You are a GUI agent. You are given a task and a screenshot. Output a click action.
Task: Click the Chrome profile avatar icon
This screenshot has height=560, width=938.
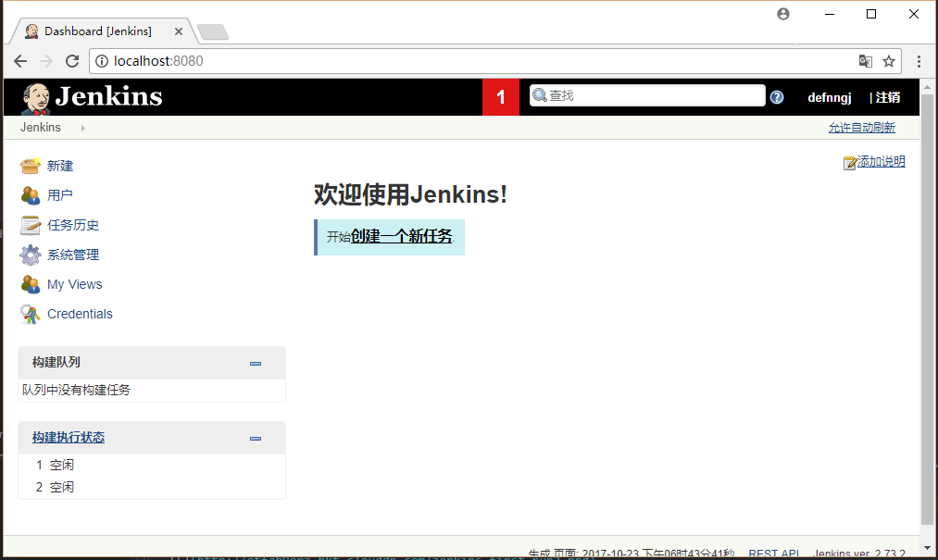pos(783,14)
